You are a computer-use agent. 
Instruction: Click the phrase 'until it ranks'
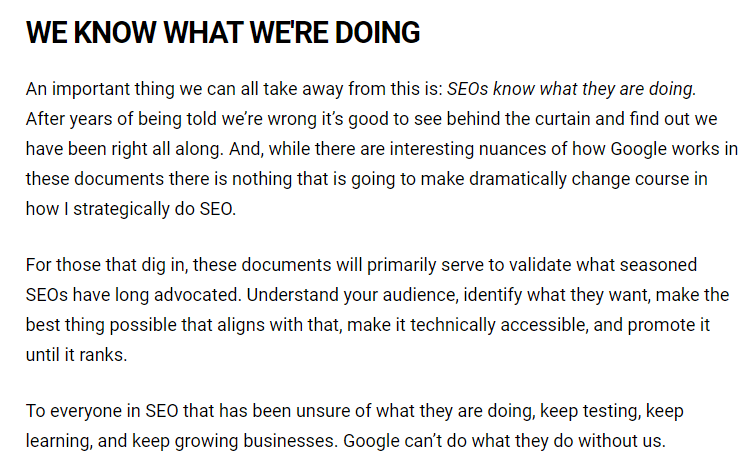(77, 356)
